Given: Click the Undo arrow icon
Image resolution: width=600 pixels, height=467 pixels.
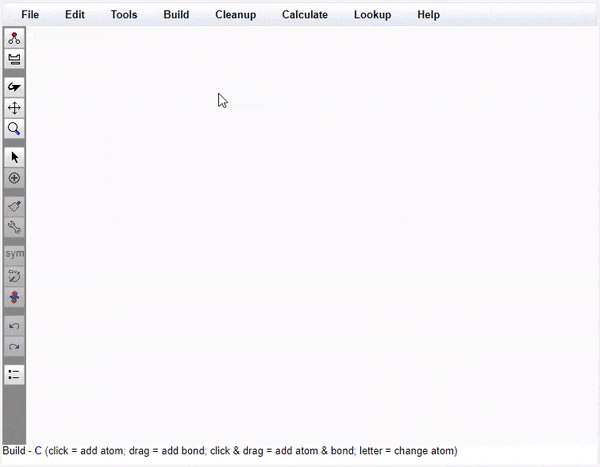Looking at the screenshot, I should (14, 326).
